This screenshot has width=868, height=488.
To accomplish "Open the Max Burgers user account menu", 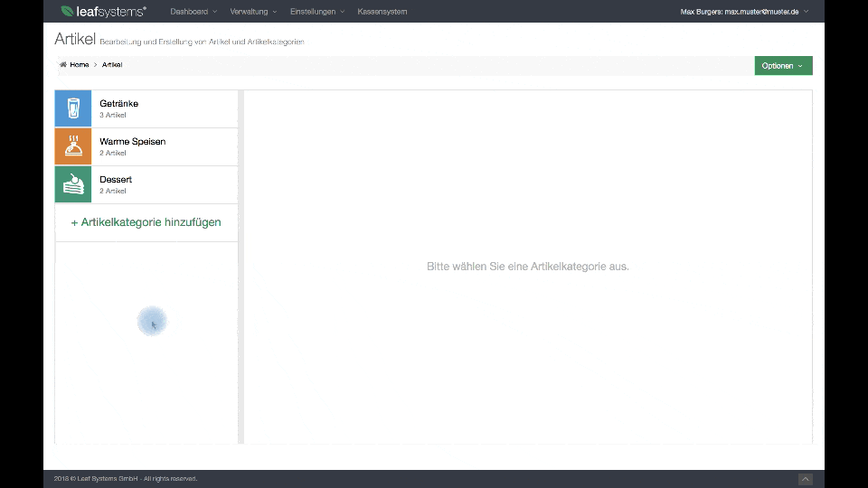I will 744,12.
